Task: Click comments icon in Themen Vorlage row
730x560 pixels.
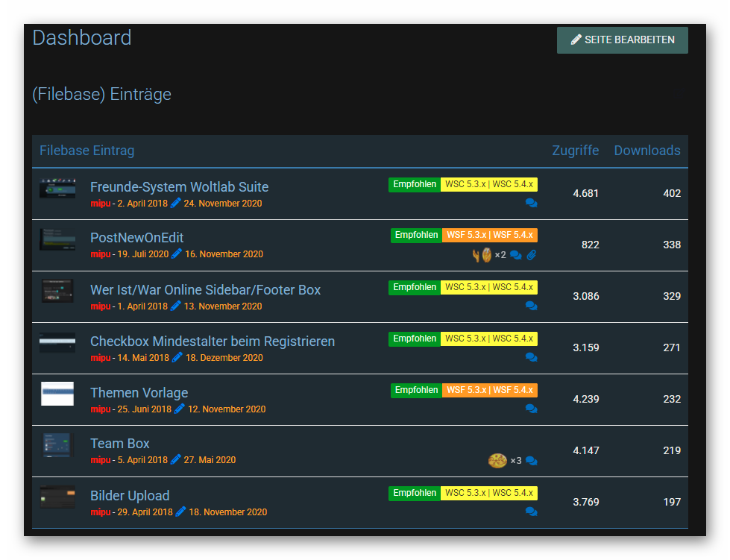Action: pos(531,409)
